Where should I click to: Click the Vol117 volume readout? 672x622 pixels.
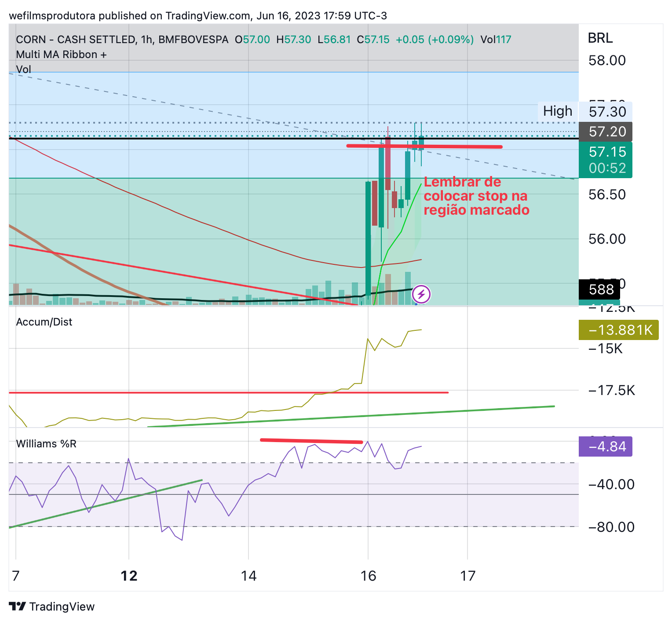(x=496, y=40)
